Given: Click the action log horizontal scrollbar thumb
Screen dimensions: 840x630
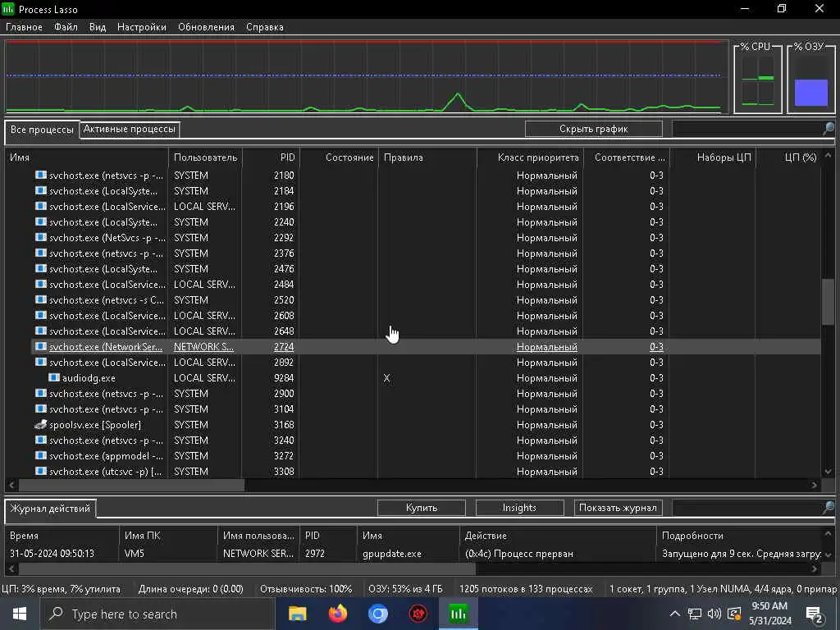Looking at the screenshot, I should (x=247, y=568).
